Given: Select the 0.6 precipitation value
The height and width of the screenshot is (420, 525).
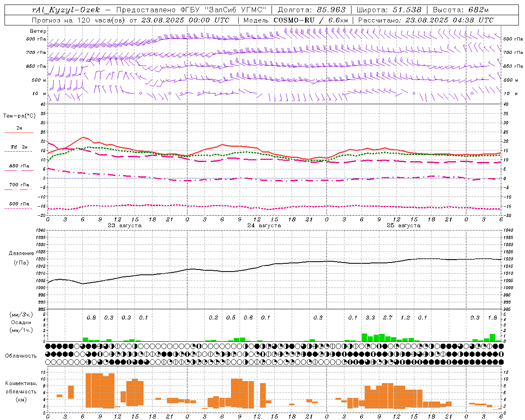Looking at the screenshot, I should 248,318.
